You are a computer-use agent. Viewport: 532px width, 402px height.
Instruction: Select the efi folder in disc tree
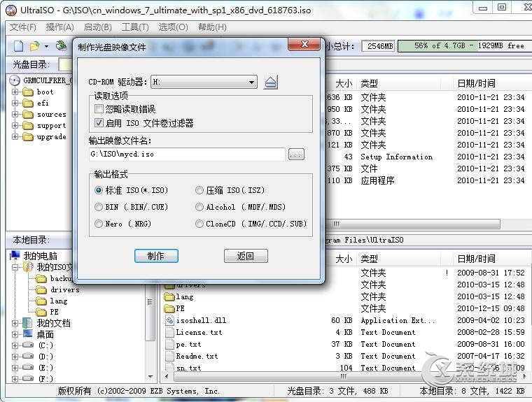(x=28, y=103)
